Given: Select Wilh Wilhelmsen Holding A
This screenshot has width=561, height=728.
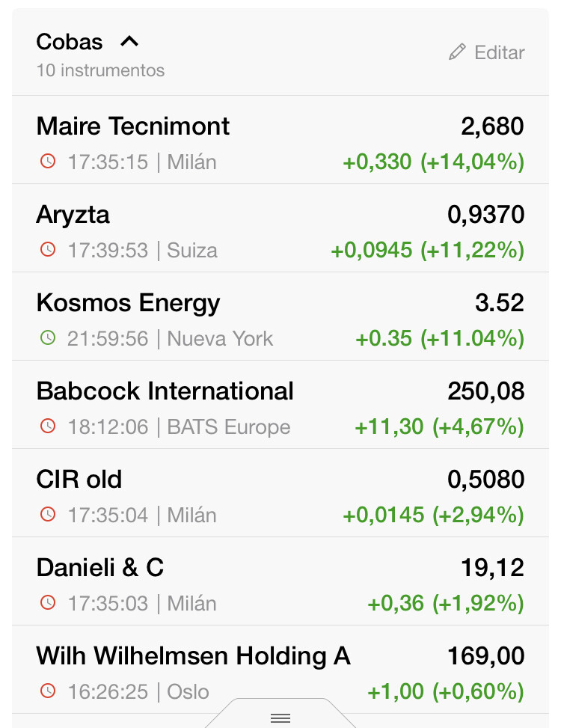Looking at the screenshot, I should (x=280, y=669).
